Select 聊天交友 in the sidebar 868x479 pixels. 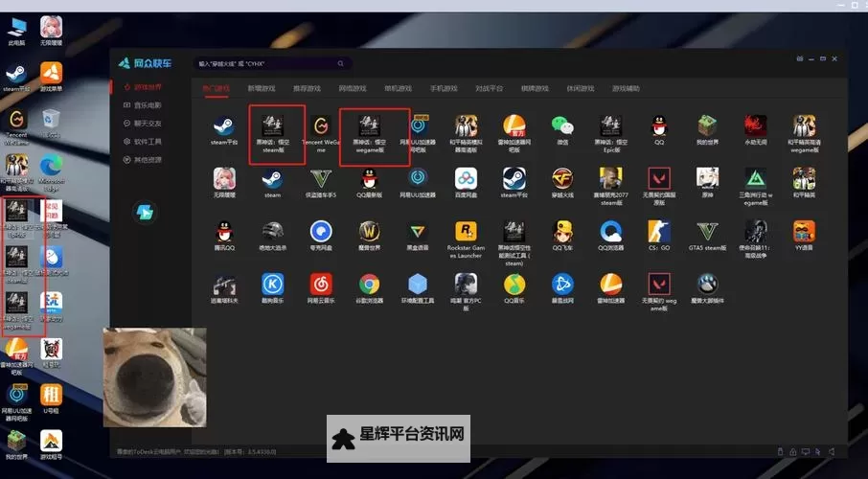(x=143, y=124)
